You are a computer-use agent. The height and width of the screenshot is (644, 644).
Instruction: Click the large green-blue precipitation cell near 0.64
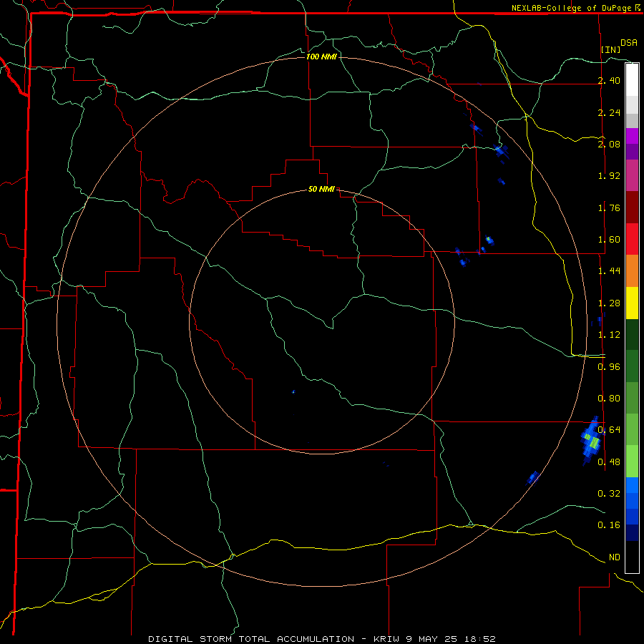tap(592, 441)
